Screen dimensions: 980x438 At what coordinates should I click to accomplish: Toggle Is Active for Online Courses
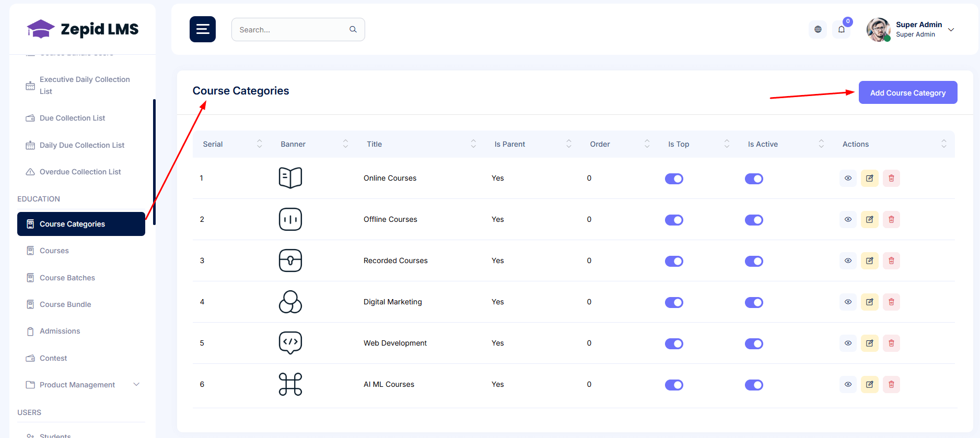(x=754, y=179)
